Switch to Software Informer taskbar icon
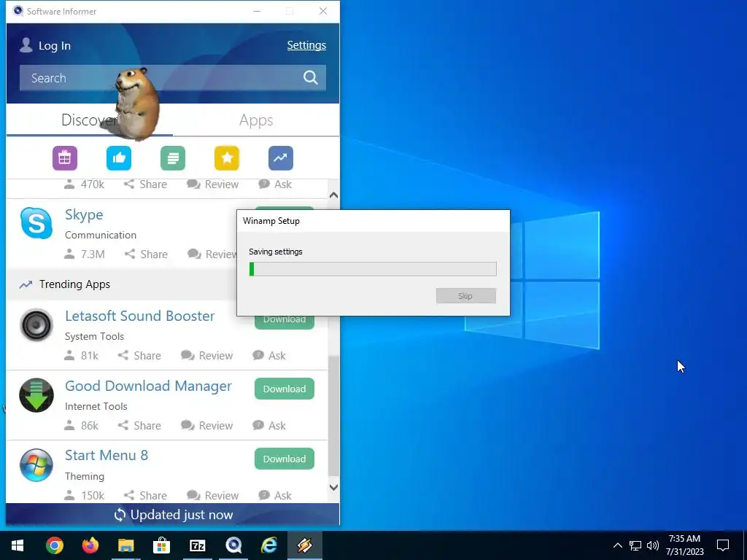 coord(233,545)
